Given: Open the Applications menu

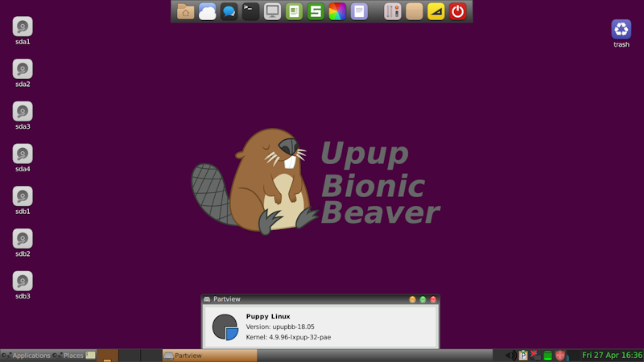Looking at the screenshot, I should coord(26,356).
